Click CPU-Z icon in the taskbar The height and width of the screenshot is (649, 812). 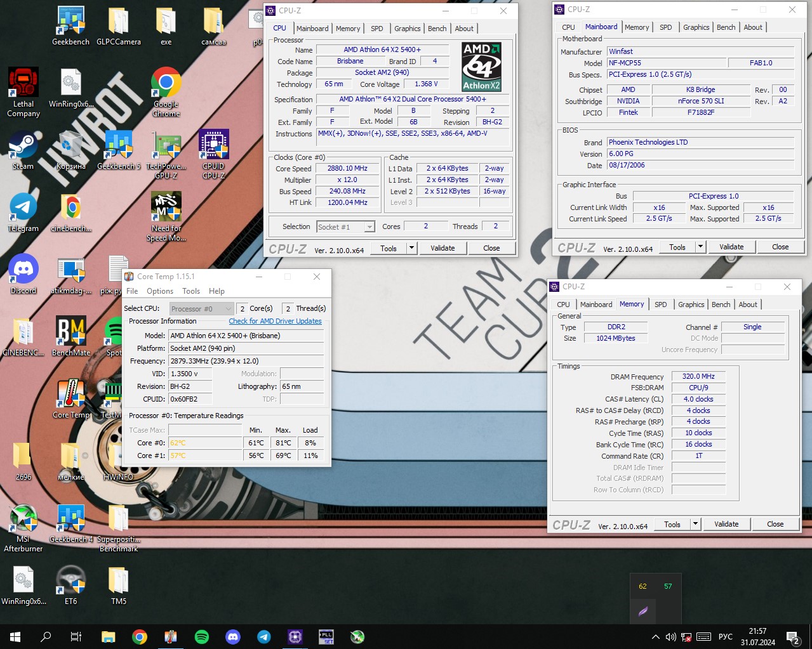point(295,636)
